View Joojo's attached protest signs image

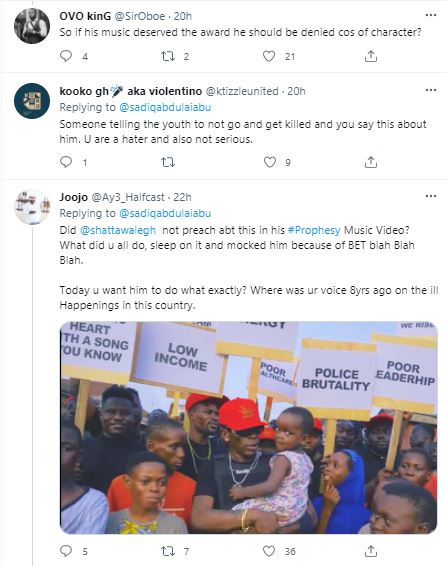point(248,427)
